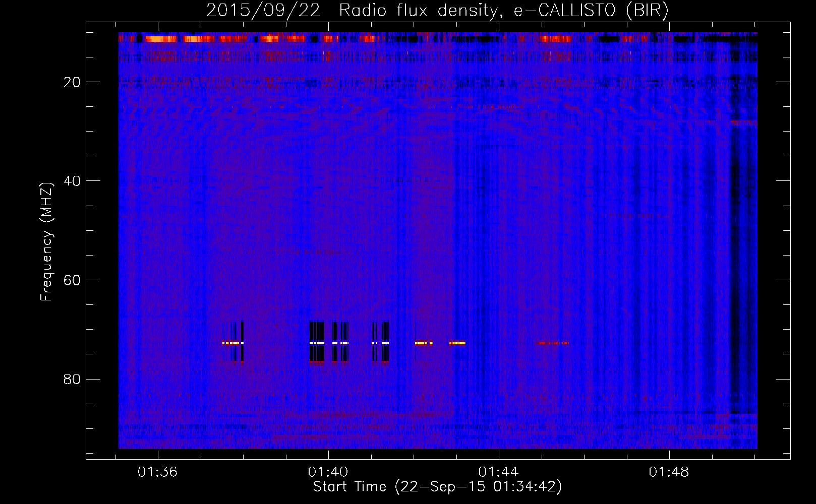Click the time tick label '01:44'
The height and width of the screenshot is (504, 816).
pyautogui.click(x=498, y=472)
